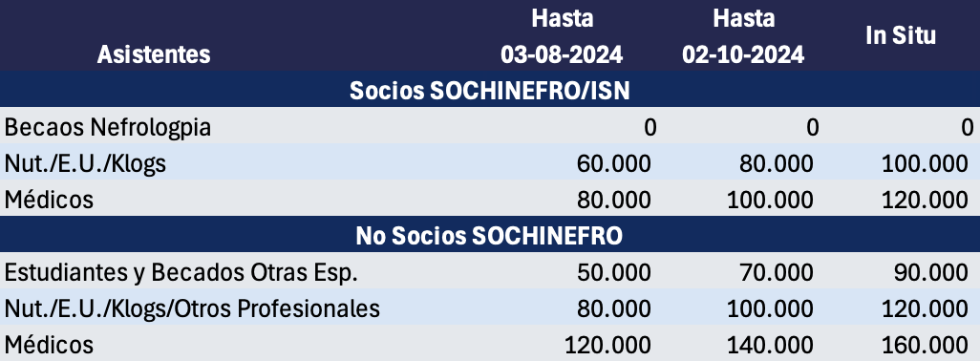
Task: Click the Becaos Nefrologpia row label
Action: 108,127
